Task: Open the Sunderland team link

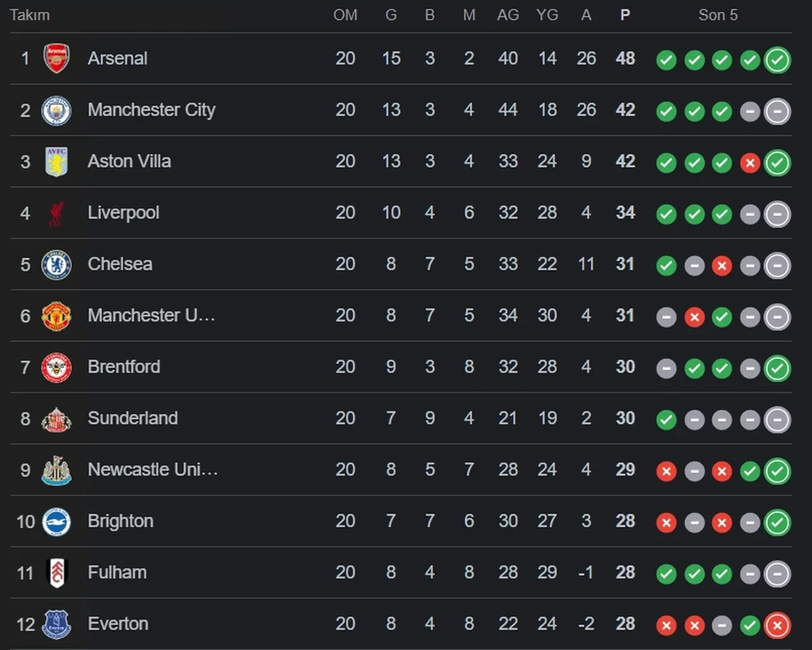Action: tap(133, 419)
